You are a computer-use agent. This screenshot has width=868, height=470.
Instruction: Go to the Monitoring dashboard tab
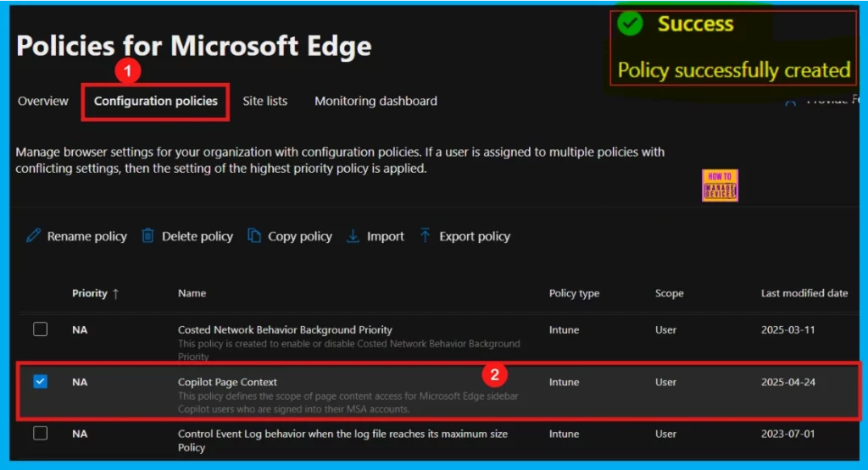tap(376, 101)
